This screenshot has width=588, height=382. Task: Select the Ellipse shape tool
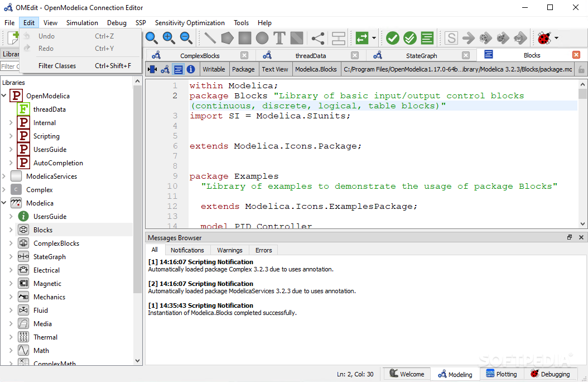point(262,38)
